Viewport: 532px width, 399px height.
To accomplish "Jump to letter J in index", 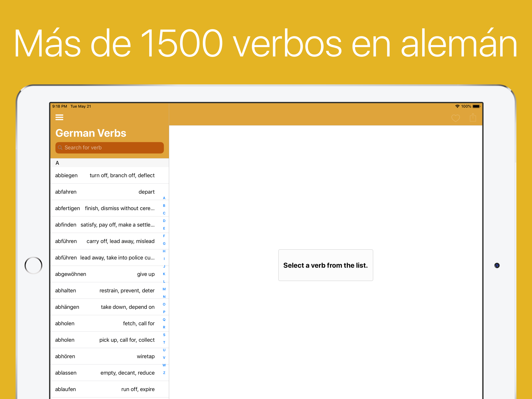I will (x=164, y=266).
